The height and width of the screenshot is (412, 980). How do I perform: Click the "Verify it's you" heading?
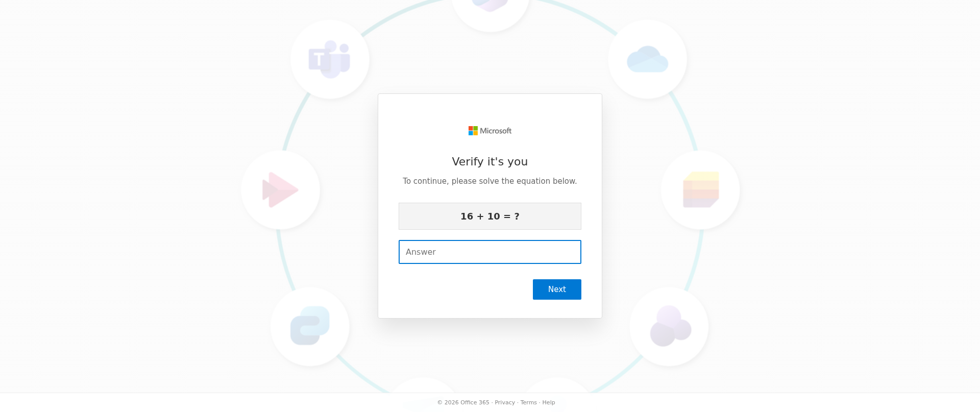(x=490, y=162)
